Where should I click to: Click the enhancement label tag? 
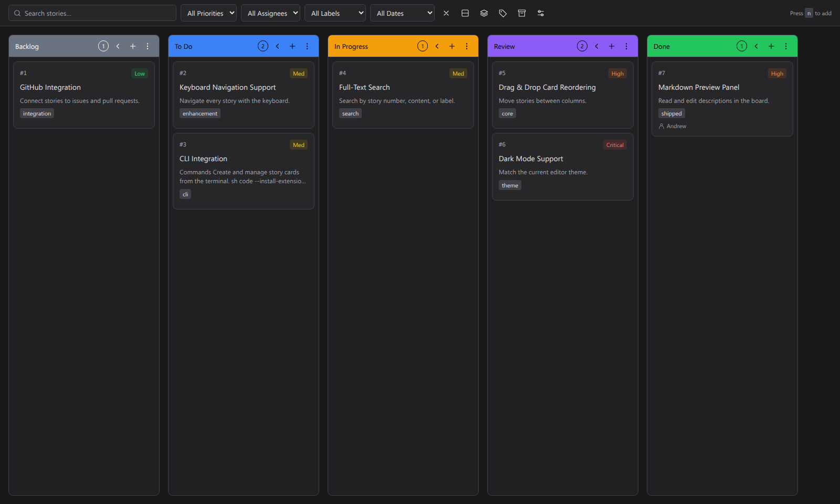(200, 113)
